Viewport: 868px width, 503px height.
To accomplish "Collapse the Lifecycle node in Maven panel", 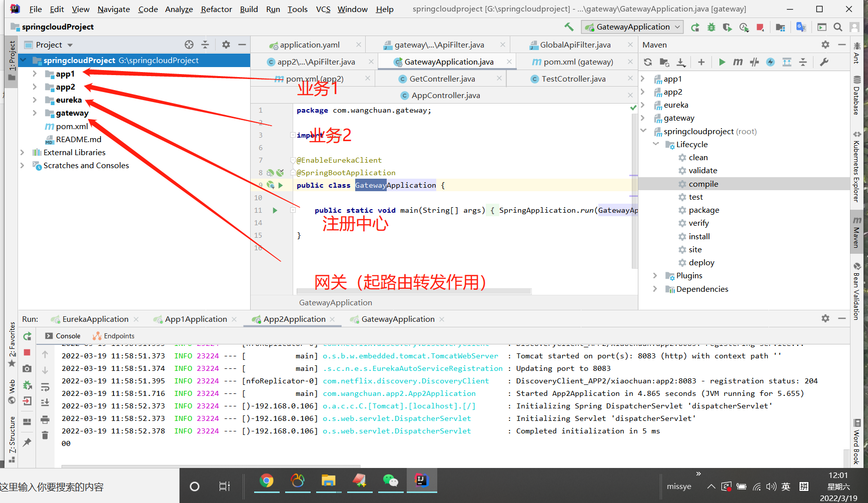I will pyautogui.click(x=656, y=144).
